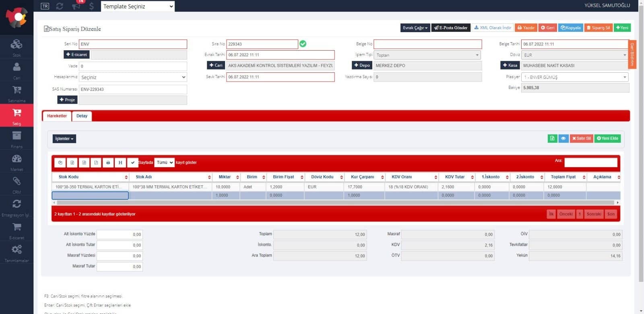Open the Market module in sidebar
This screenshot has height=314, width=644.
pyautogui.click(x=17, y=162)
